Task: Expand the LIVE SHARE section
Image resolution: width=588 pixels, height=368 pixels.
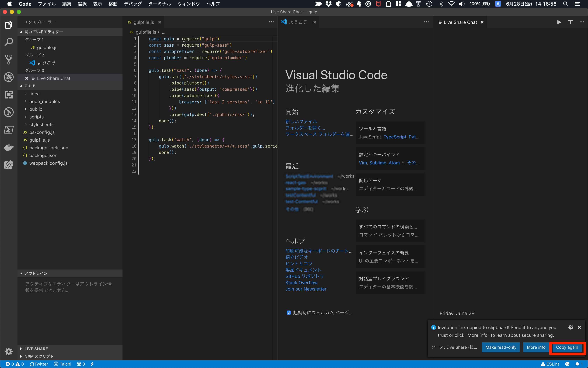Action: coord(70,349)
